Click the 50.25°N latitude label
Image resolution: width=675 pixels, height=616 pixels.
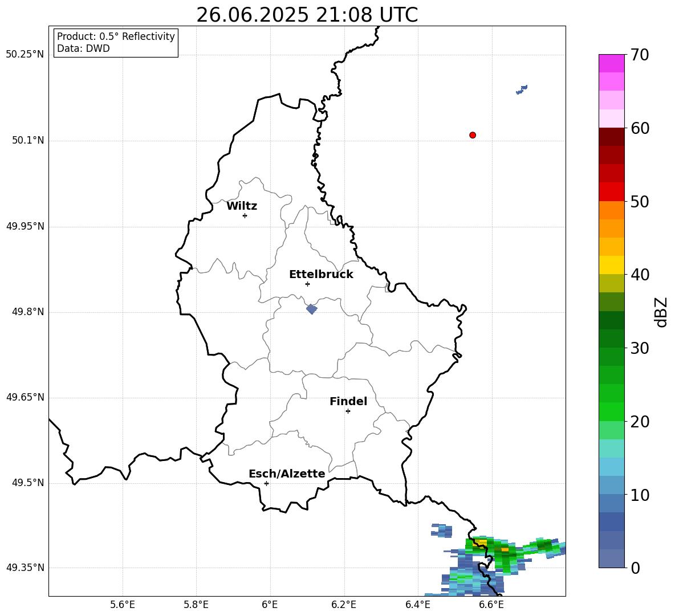pyautogui.click(x=25, y=55)
